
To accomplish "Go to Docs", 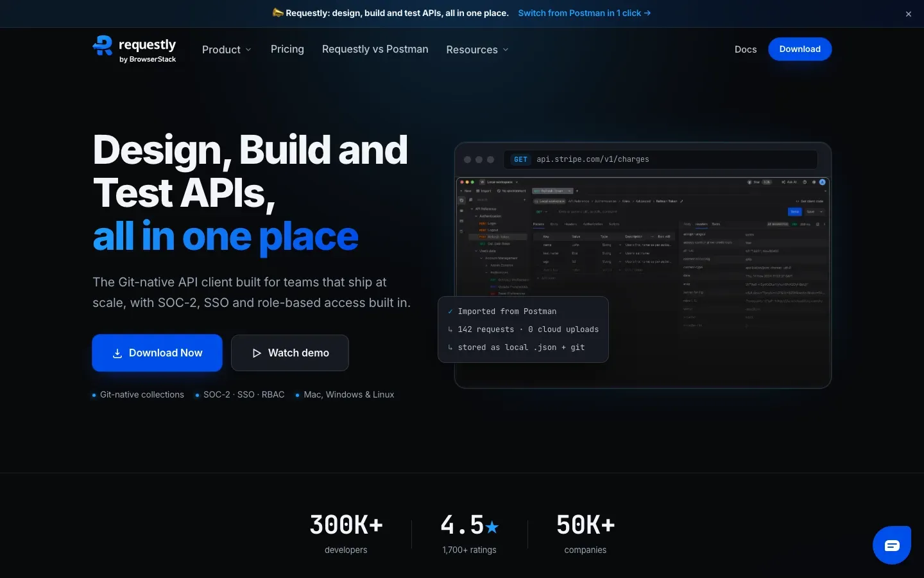I will point(746,49).
